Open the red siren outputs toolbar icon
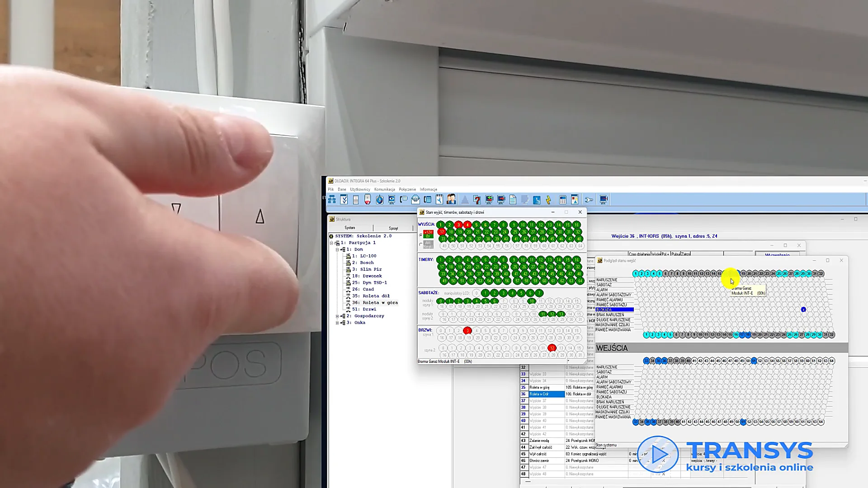Screen dimensions: 868x488 (368, 200)
